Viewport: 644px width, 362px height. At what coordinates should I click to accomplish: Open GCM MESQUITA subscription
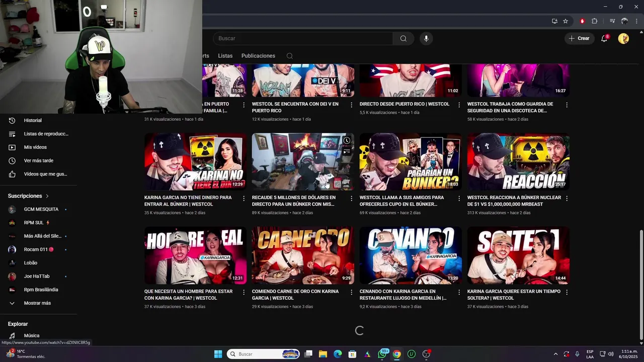tap(38, 209)
